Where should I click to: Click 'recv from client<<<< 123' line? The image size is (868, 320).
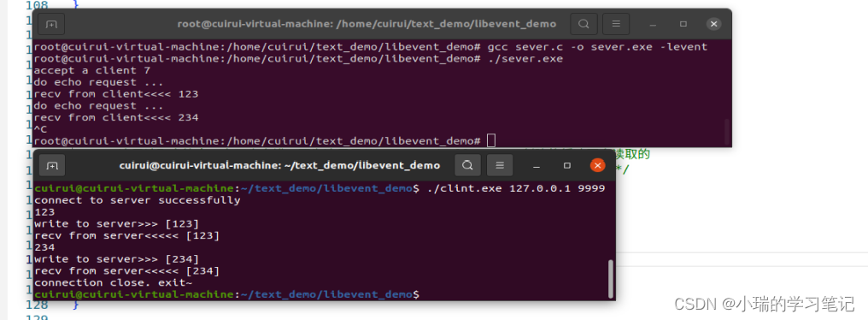(x=115, y=94)
